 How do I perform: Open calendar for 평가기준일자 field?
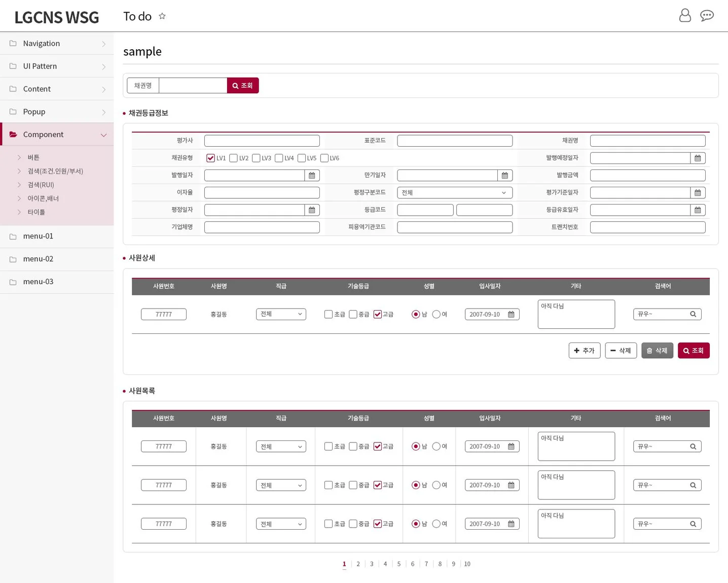click(698, 193)
